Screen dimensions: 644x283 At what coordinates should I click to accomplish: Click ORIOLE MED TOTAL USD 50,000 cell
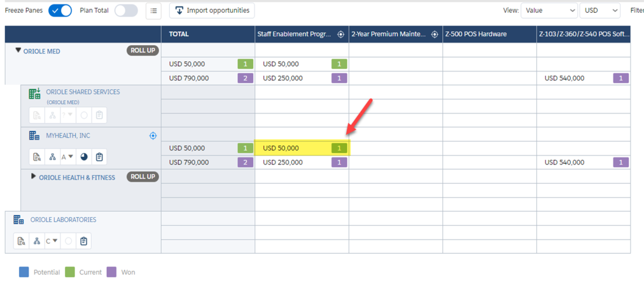[208, 64]
